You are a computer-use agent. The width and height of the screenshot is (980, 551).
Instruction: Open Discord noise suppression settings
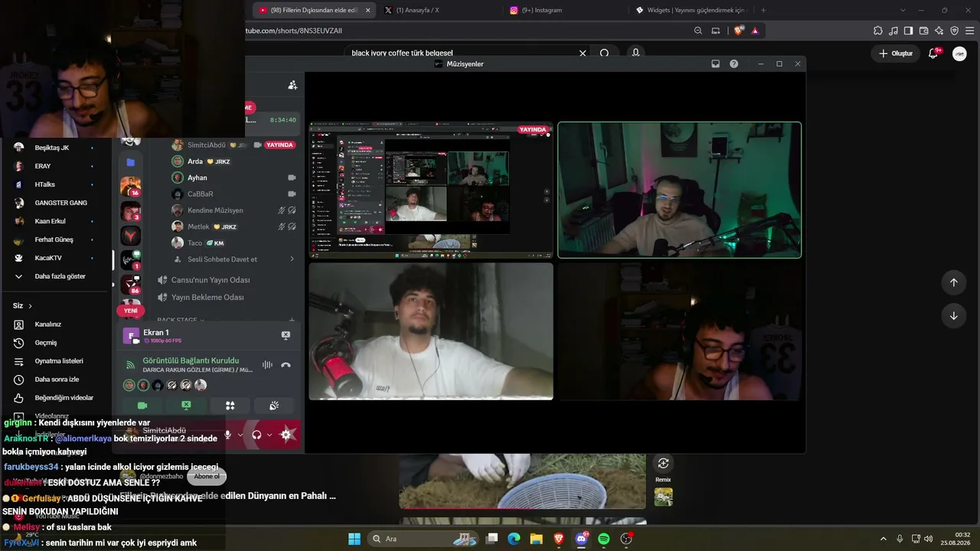[267, 365]
